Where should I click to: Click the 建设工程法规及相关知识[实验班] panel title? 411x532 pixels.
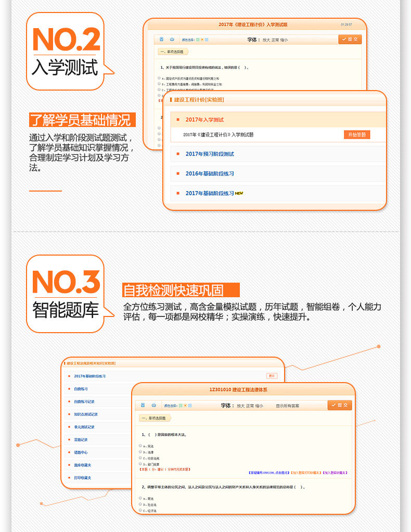[x=91, y=363]
